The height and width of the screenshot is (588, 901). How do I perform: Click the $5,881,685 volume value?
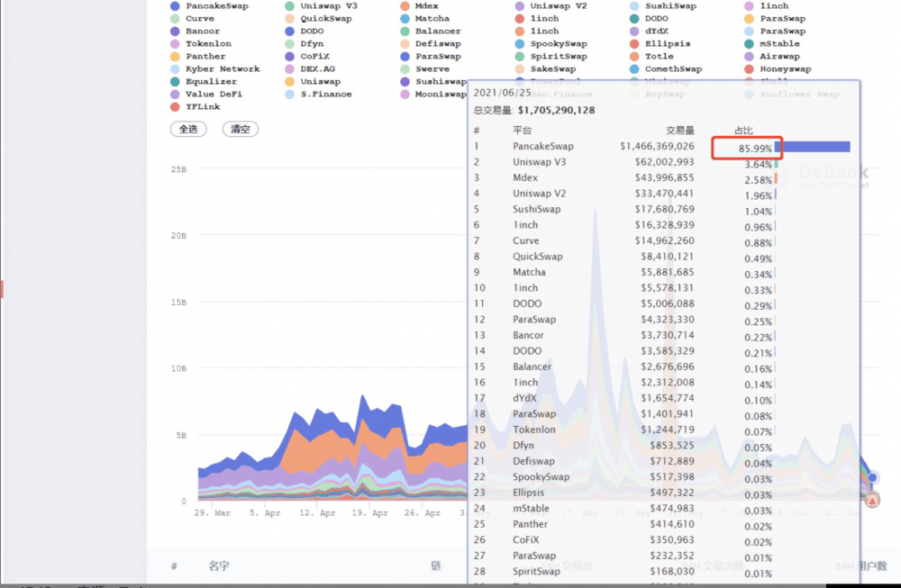(668, 272)
